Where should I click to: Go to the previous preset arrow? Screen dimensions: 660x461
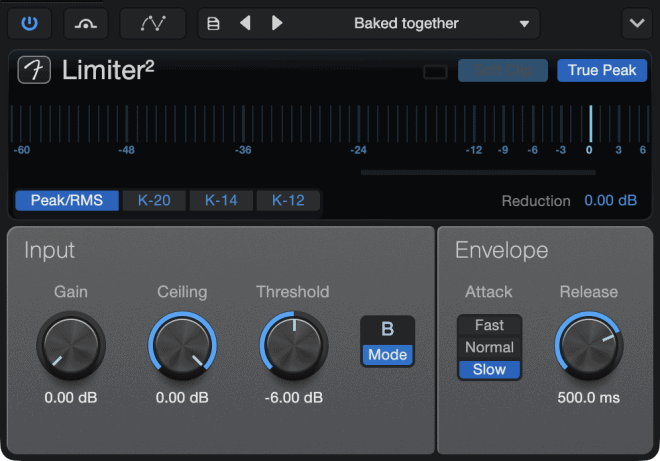tap(245, 23)
